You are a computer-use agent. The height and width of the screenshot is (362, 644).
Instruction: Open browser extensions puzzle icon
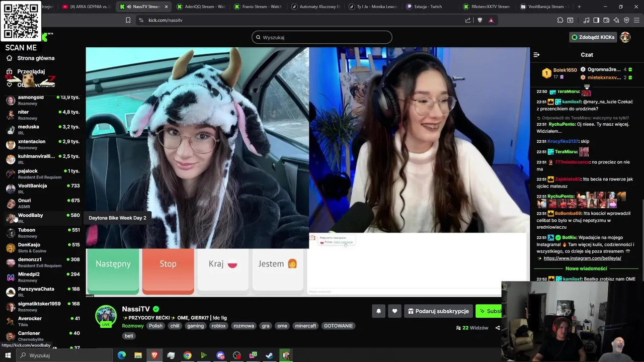point(560,20)
